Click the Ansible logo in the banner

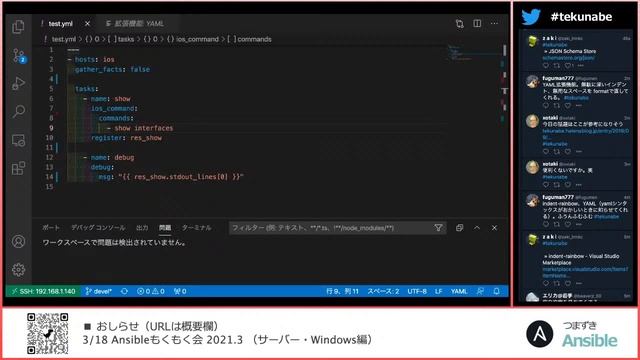(x=540, y=334)
